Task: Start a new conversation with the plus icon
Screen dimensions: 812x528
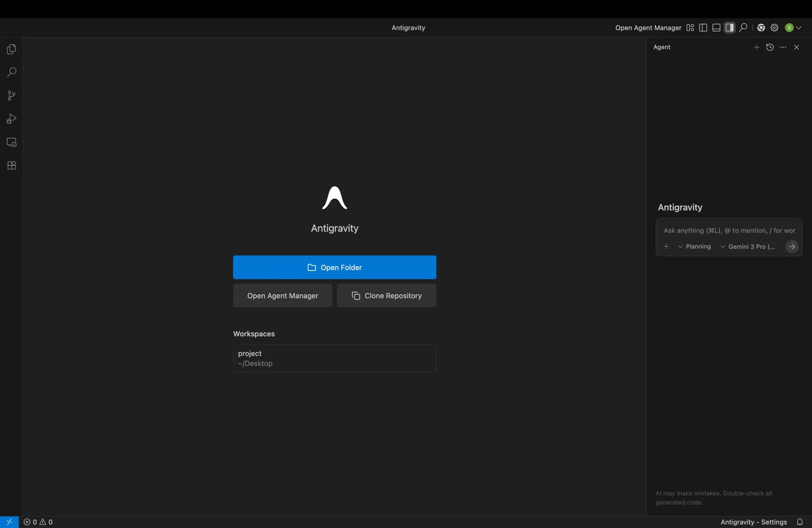Action: (757, 47)
